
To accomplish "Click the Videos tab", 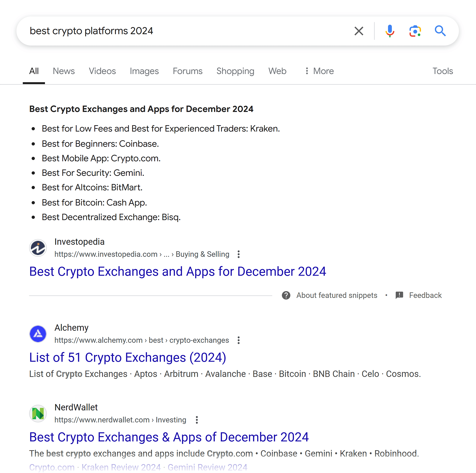I will click(102, 71).
